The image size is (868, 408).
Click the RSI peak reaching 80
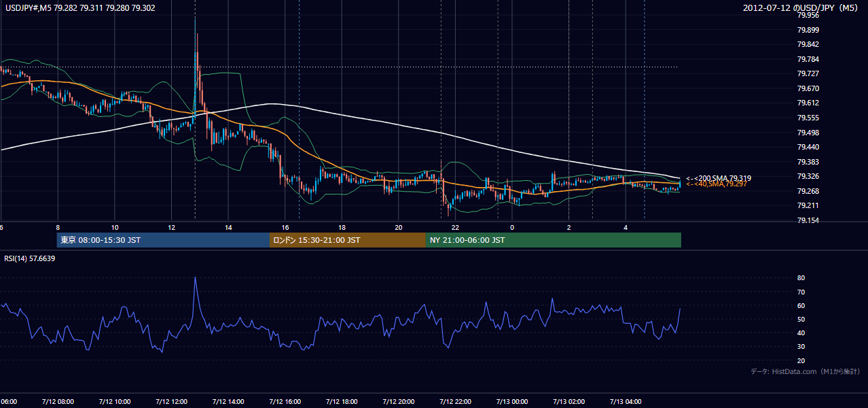[195, 278]
